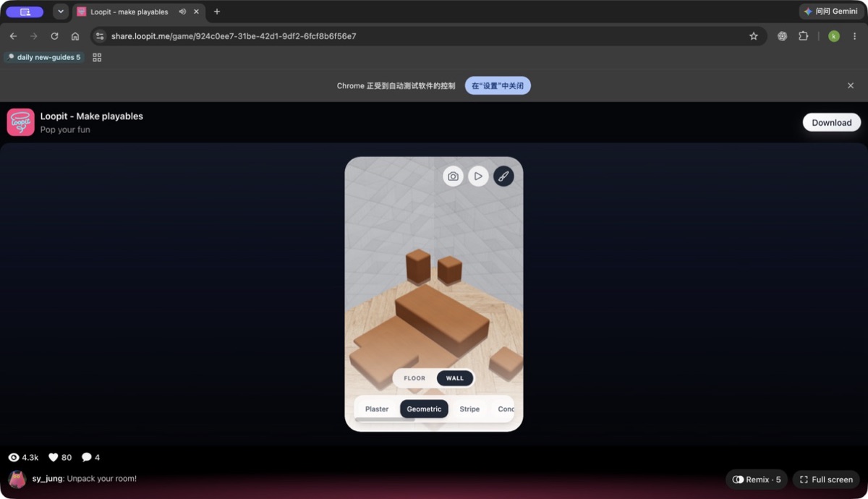This screenshot has width=868, height=499.
Task: Switch the toggle to FLOOR
Action: 414,378
